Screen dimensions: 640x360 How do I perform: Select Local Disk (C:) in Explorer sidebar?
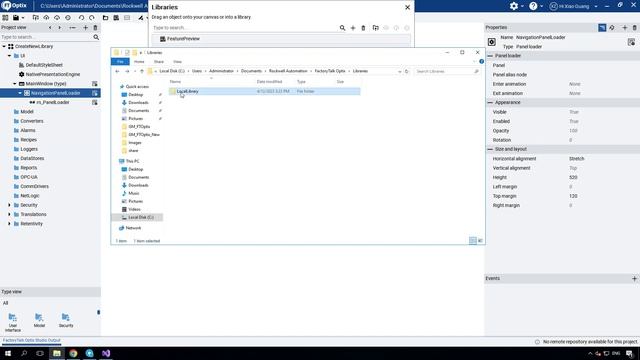click(x=140, y=218)
